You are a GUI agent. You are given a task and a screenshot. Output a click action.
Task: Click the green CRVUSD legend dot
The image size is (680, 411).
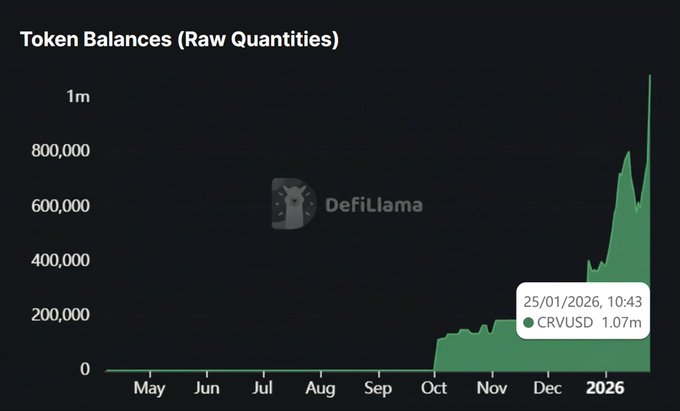pos(529,323)
